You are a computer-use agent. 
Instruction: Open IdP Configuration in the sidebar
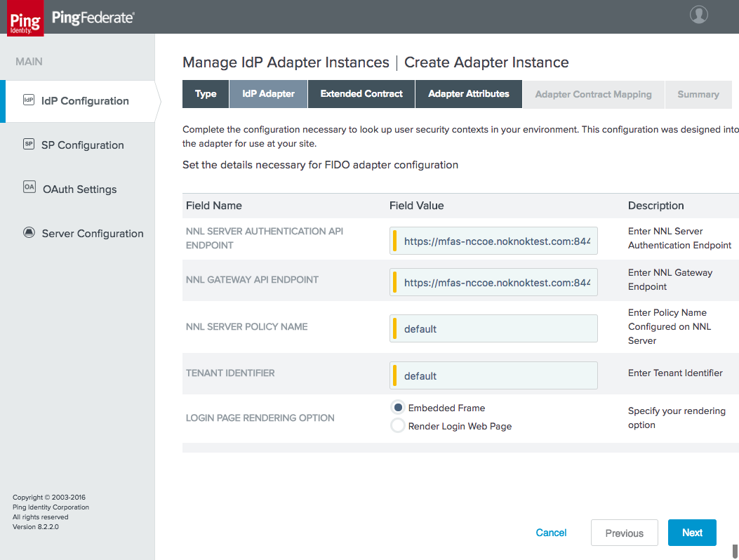pos(80,101)
